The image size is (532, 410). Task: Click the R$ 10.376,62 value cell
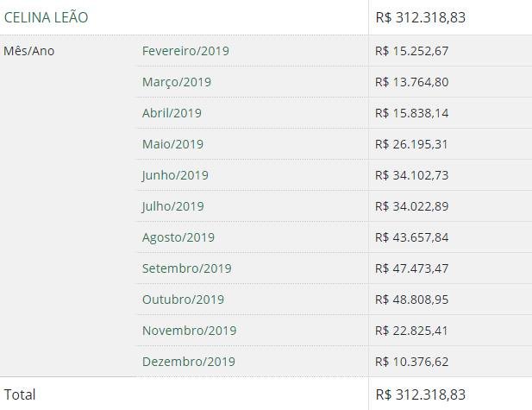pos(411,362)
